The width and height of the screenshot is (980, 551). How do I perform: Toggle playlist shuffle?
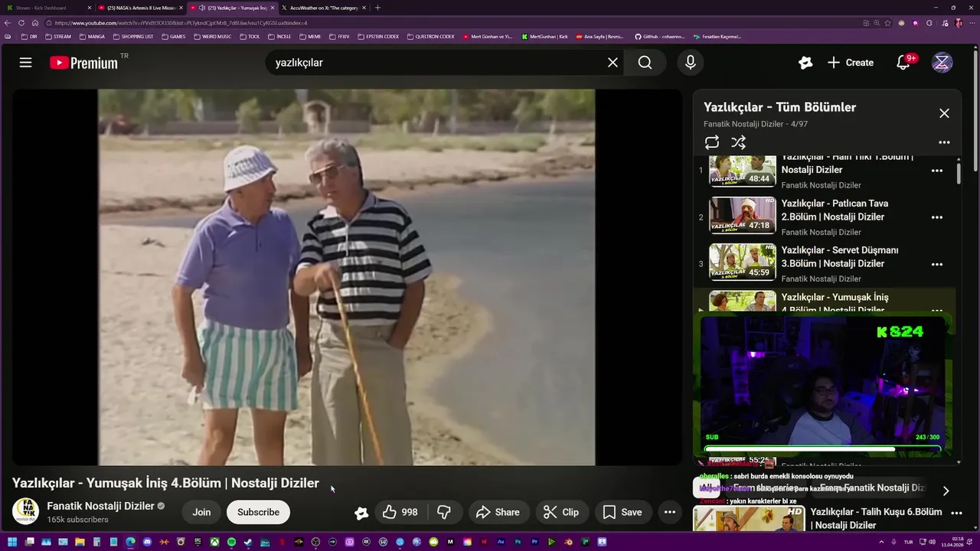pos(738,142)
